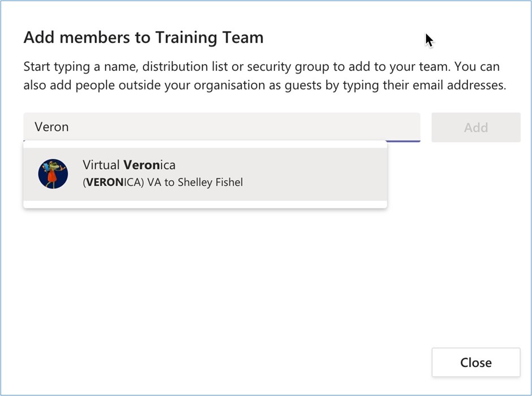
Task: Close the Add members dialog
Action: click(x=475, y=363)
